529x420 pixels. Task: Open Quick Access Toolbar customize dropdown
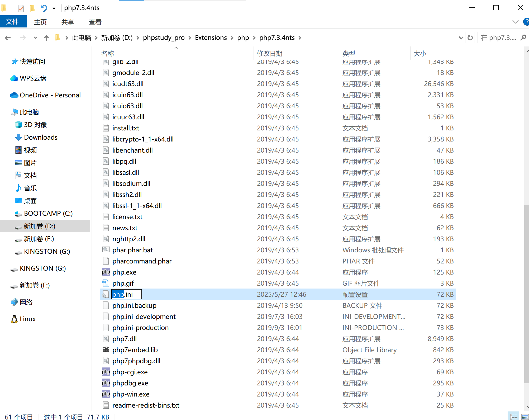pos(54,8)
